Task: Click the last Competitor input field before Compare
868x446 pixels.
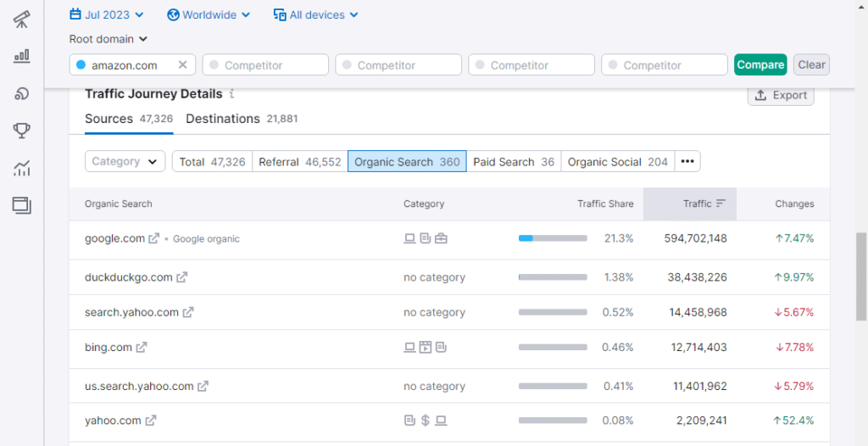Action: 665,64
